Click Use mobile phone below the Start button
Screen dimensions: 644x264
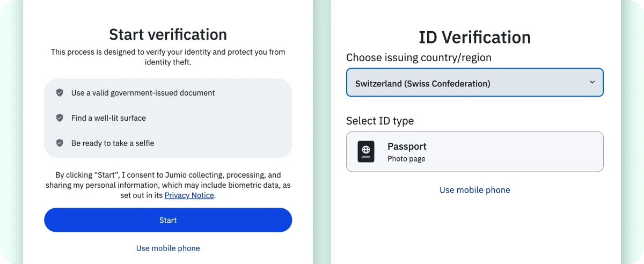coord(168,248)
